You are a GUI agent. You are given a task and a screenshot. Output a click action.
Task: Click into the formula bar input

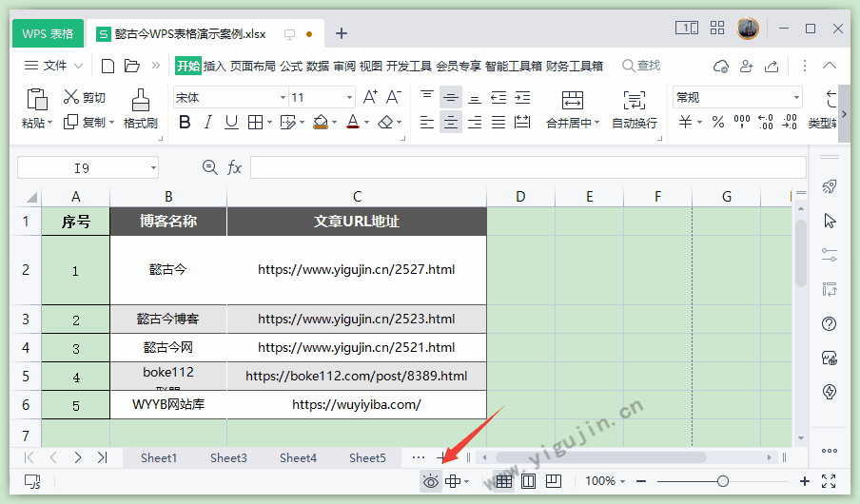[x=528, y=167]
